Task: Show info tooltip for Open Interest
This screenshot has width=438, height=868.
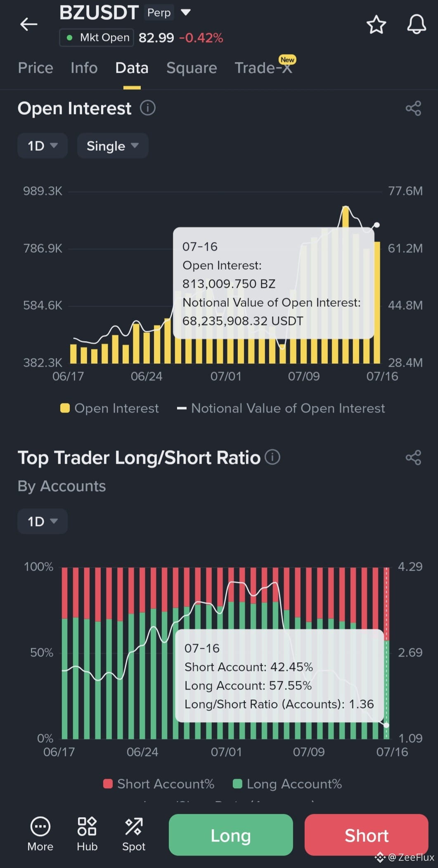Action: [x=148, y=108]
